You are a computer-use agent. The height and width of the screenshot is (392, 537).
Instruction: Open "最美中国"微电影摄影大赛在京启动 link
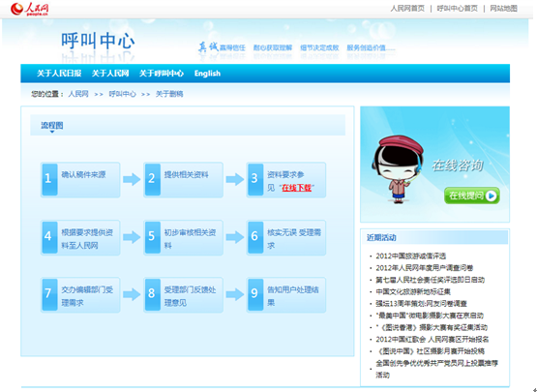click(430, 316)
